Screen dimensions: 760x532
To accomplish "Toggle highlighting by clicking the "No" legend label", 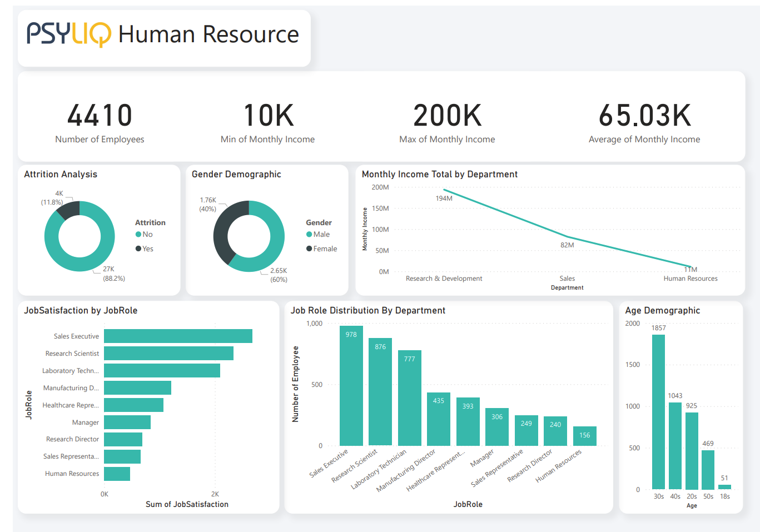I will (x=147, y=234).
